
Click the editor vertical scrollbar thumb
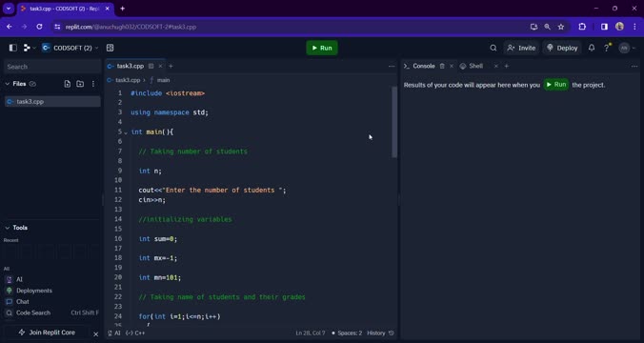click(x=394, y=122)
